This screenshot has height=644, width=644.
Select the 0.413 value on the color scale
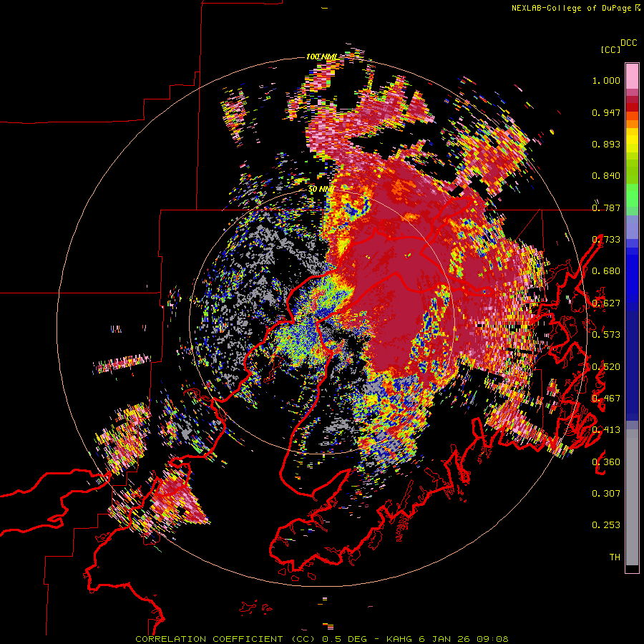tap(606, 430)
